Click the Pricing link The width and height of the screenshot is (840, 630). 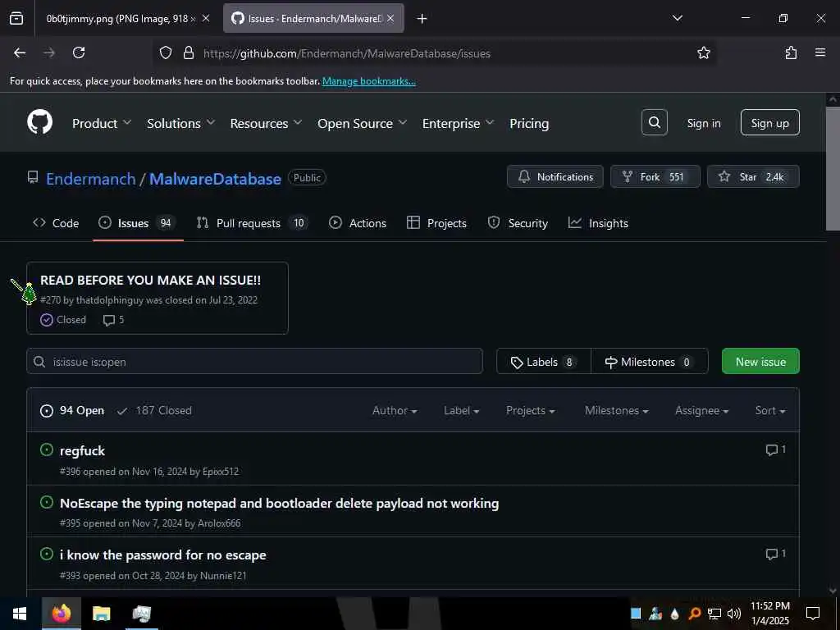tap(529, 123)
